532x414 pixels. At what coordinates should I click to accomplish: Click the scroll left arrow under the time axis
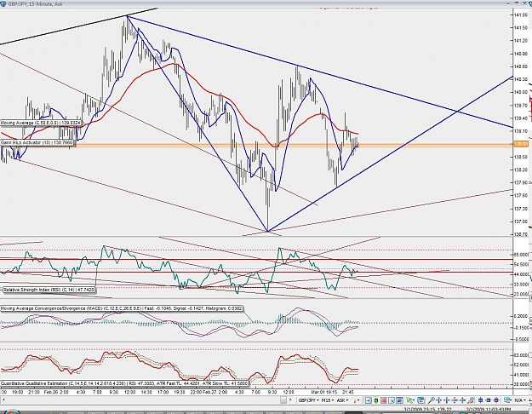[x=3, y=400]
